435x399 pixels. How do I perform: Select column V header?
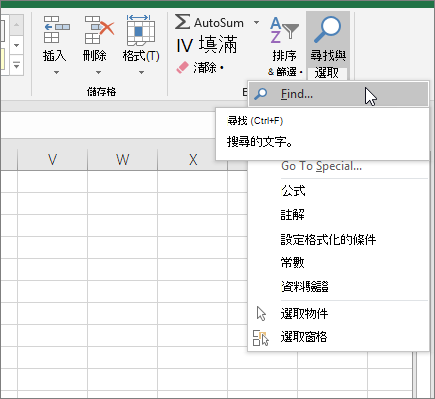tap(52, 160)
